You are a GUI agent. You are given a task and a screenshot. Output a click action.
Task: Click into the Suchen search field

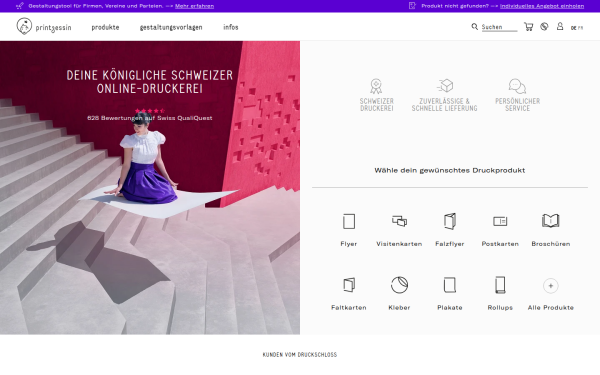coord(499,27)
